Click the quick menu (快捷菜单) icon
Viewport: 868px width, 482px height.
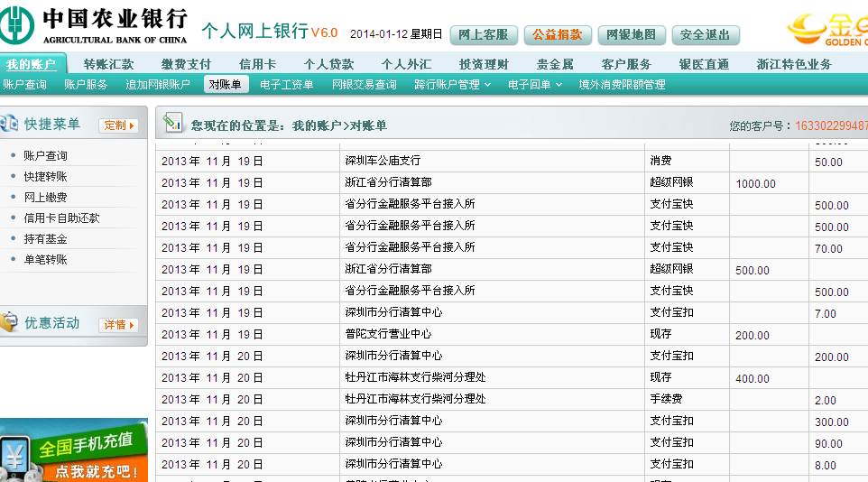click(x=9, y=125)
